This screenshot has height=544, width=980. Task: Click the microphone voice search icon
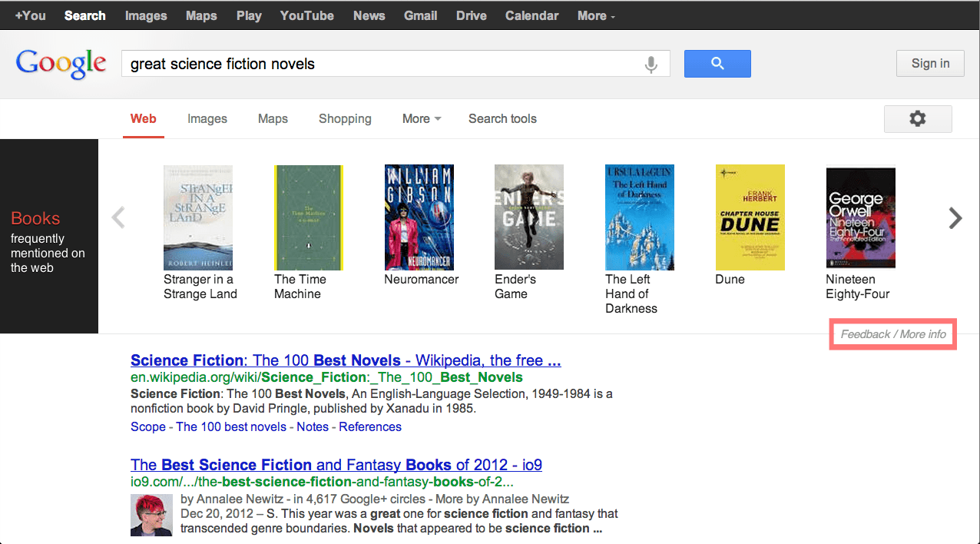pos(651,65)
